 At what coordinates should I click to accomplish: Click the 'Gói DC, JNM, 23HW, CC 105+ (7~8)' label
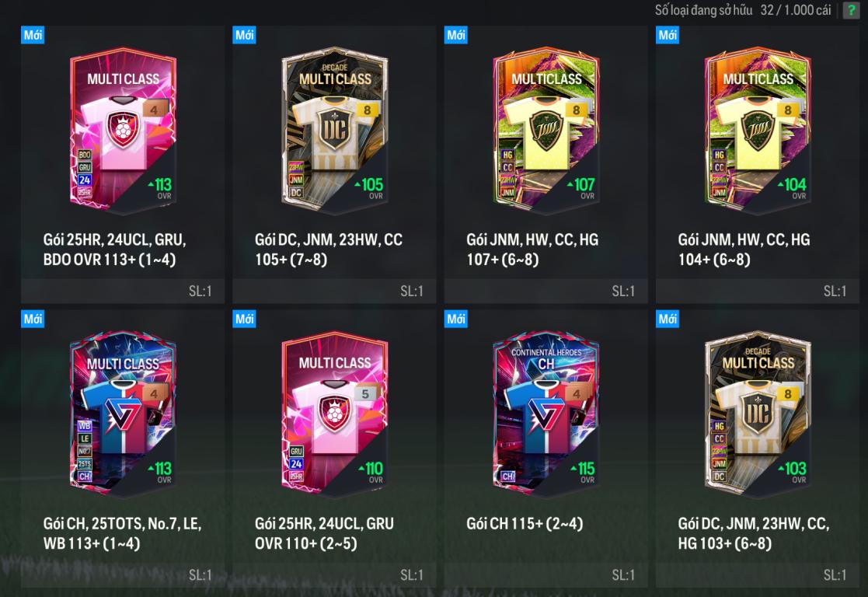[329, 250]
